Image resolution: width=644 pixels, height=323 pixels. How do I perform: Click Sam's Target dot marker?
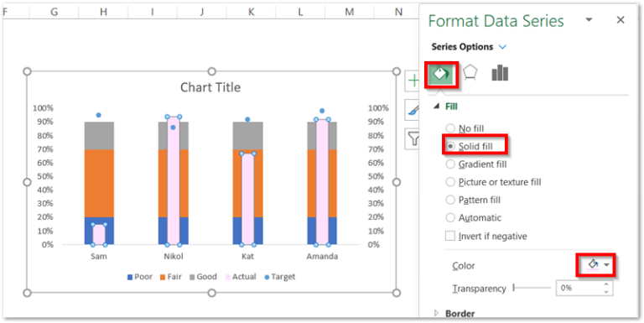click(99, 115)
